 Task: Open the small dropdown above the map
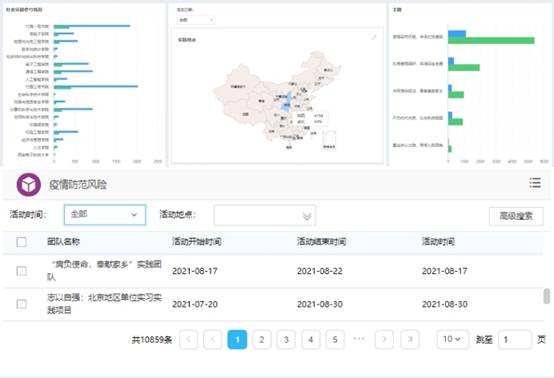(x=195, y=20)
